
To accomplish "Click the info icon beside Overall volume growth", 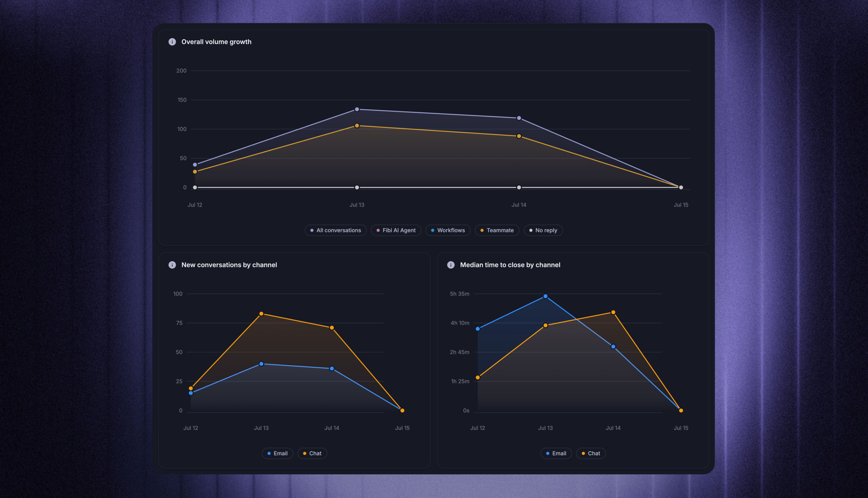I will click(x=172, y=42).
